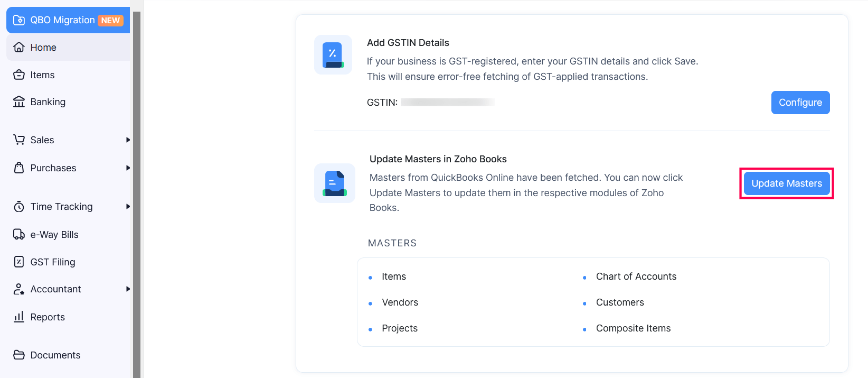Click the 'Update Masters in Zoho Books' heading
This screenshot has height=378, width=868.
(438, 159)
